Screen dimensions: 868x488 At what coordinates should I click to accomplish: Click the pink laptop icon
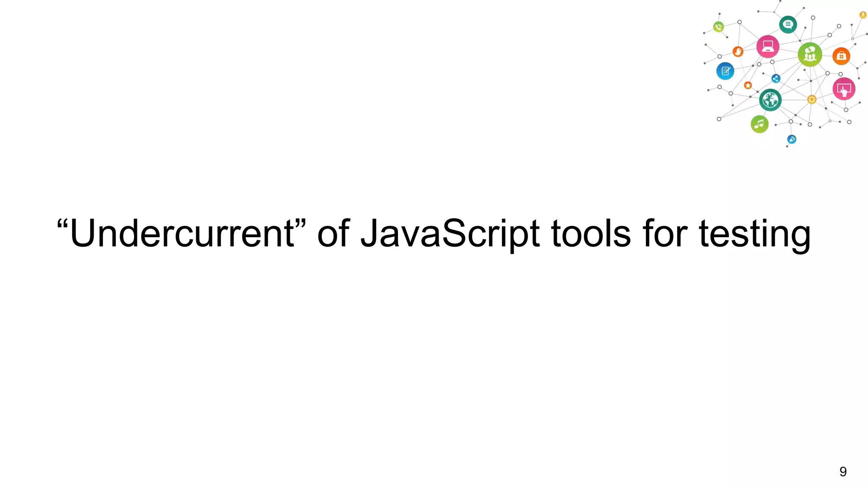pos(768,47)
